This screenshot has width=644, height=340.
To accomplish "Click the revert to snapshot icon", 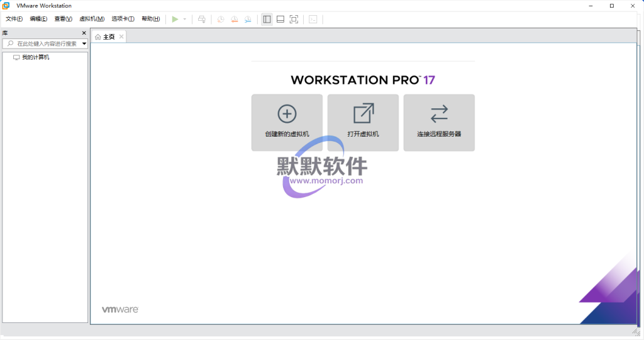I will point(234,19).
